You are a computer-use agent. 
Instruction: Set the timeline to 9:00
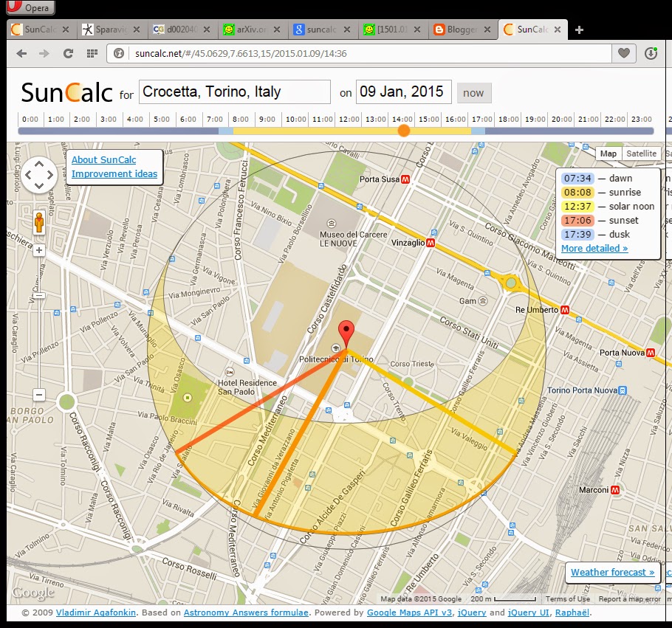click(x=267, y=119)
